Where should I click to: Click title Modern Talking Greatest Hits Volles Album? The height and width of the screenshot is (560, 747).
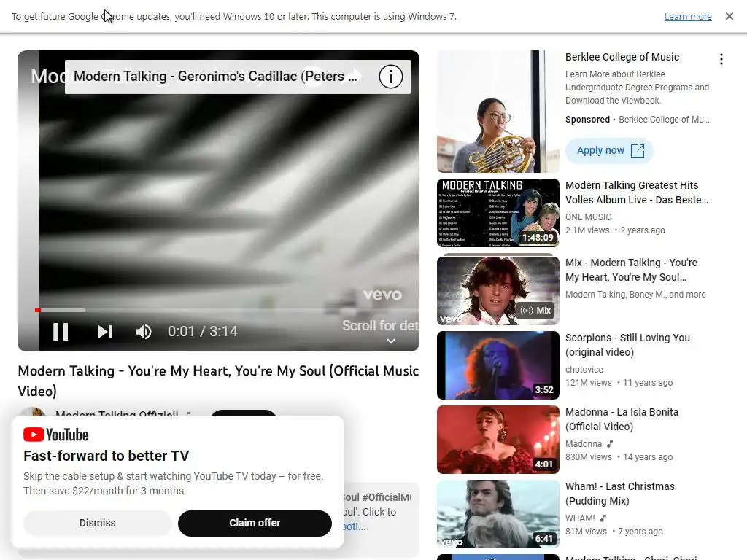pyautogui.click(x=637, y=192)
